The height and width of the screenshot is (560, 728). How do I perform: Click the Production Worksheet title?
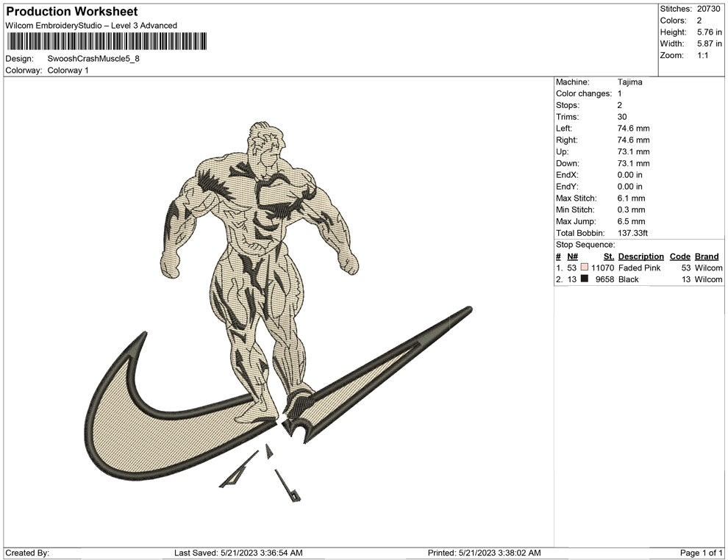click(72, 11)
